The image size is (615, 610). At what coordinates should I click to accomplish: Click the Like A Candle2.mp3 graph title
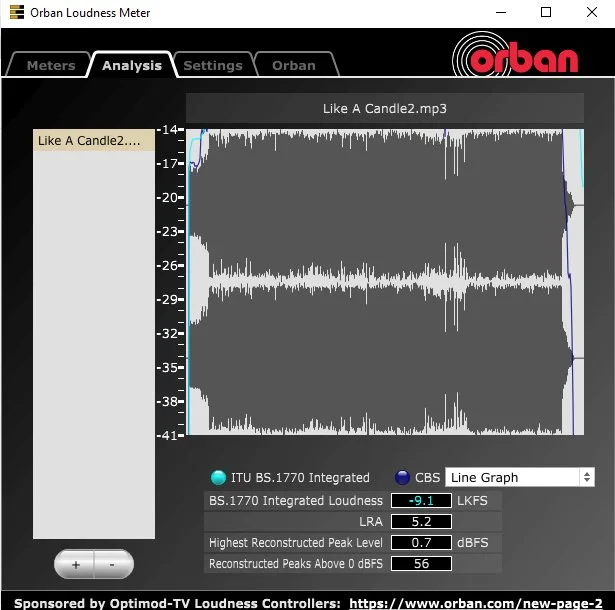point(385,108)
